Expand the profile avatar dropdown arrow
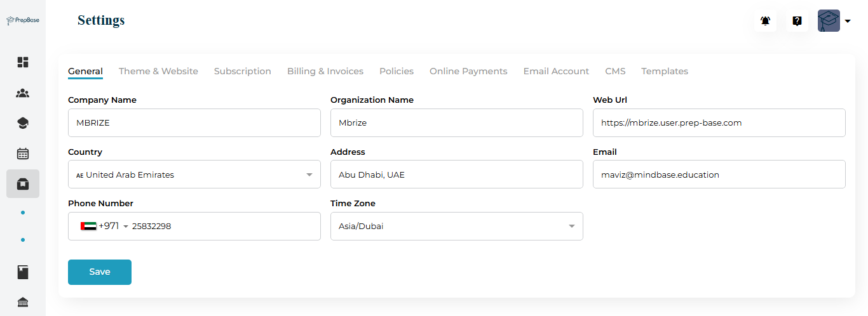This screenshot has height=316, width=868. 848,21
